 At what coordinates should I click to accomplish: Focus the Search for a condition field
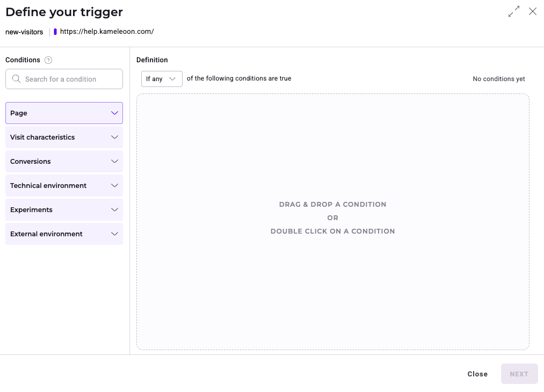pyautogui.click(x=70, y=79)
